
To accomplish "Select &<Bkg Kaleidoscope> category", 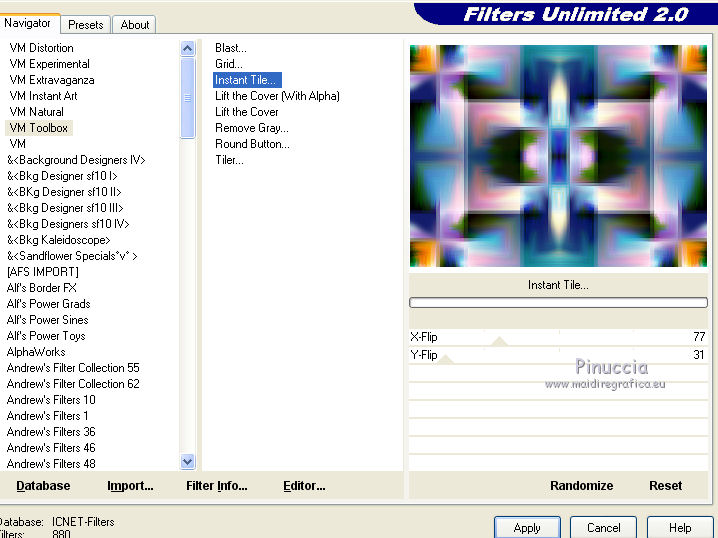I will 59,240.
